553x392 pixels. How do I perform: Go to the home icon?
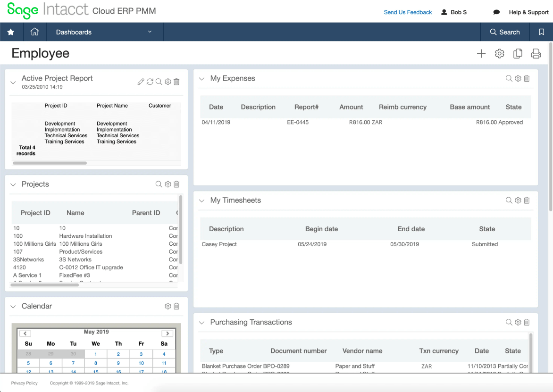(x=34, y=32)
